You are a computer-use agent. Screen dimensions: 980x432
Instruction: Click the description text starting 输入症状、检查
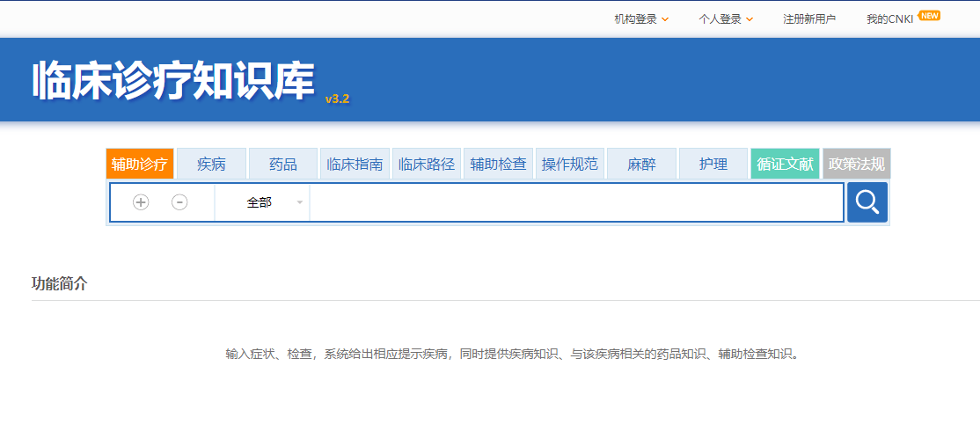pyautogui.click(x=513, y=354)
